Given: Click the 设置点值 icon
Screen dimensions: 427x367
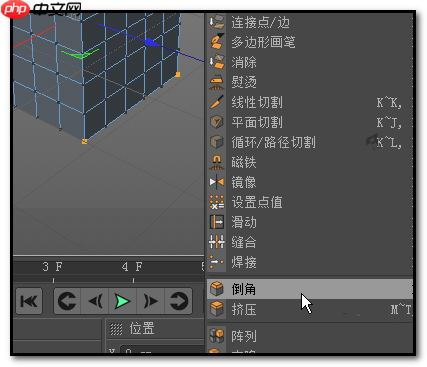Looking at the screenshot, I should point(217,202).
